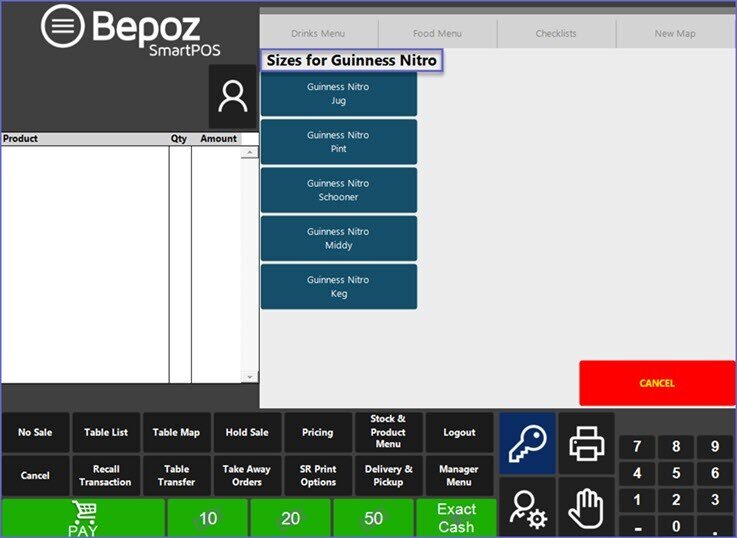Choose Guinness Nitro Middy size
This screenshot has width=737, height=538.
pyautogui.click(x=338, y=238)
